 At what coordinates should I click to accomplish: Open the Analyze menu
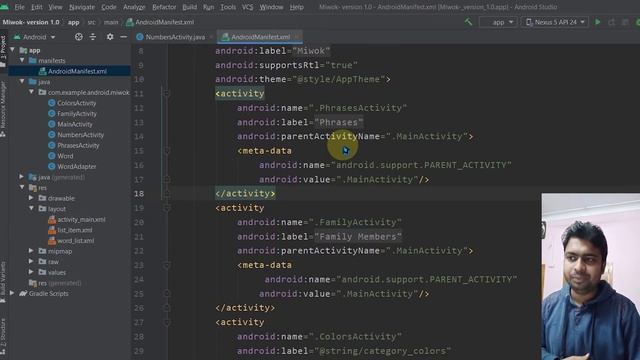tap(134, 7)
